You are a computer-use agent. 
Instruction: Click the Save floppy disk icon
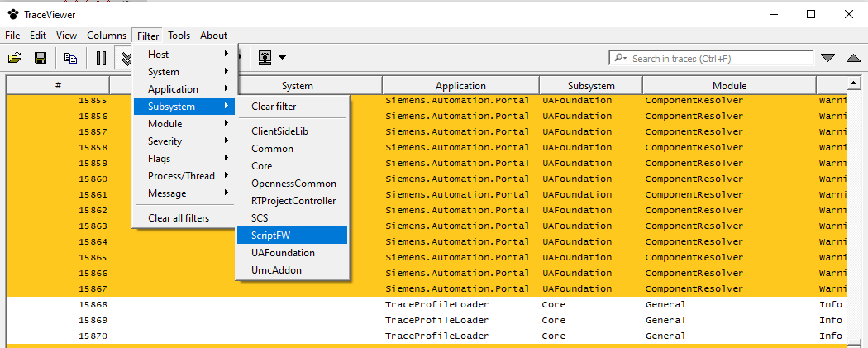(40, 58)
